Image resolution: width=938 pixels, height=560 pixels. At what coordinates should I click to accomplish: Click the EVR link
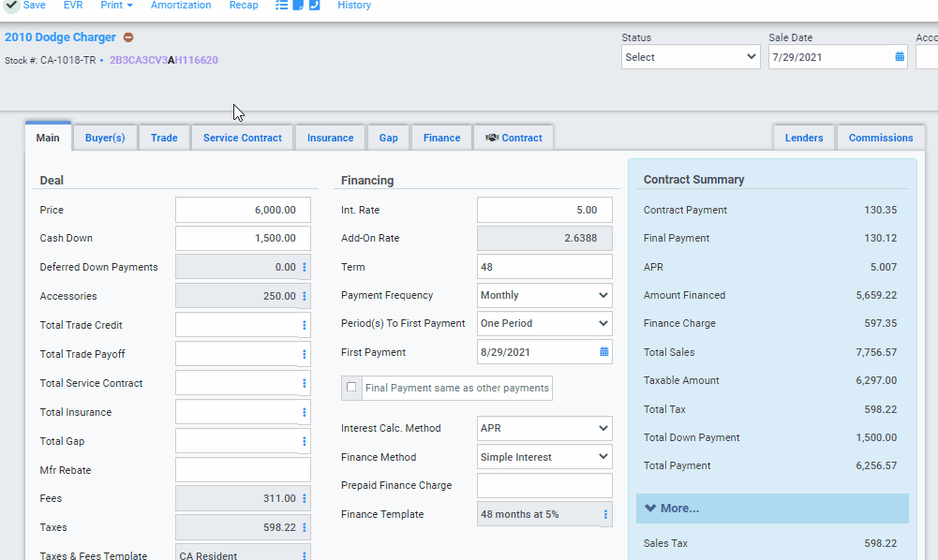pos(73,5)
